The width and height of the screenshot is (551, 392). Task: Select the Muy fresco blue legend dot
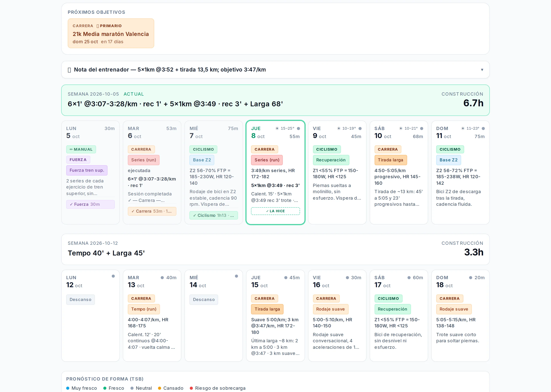(x=68, y=388)
